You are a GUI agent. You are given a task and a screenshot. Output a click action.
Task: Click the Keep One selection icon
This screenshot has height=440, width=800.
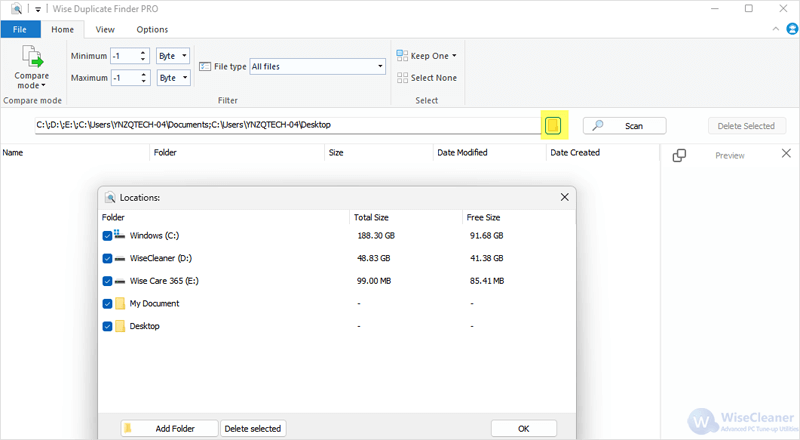coord(402,56)
